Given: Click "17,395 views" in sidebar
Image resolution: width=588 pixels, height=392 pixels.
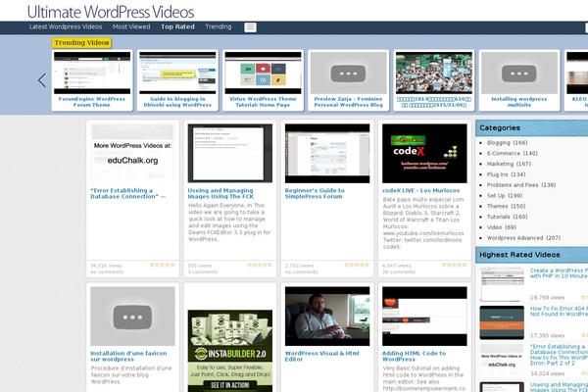Looking at the screenshot, I should click(x=547, y=335).
